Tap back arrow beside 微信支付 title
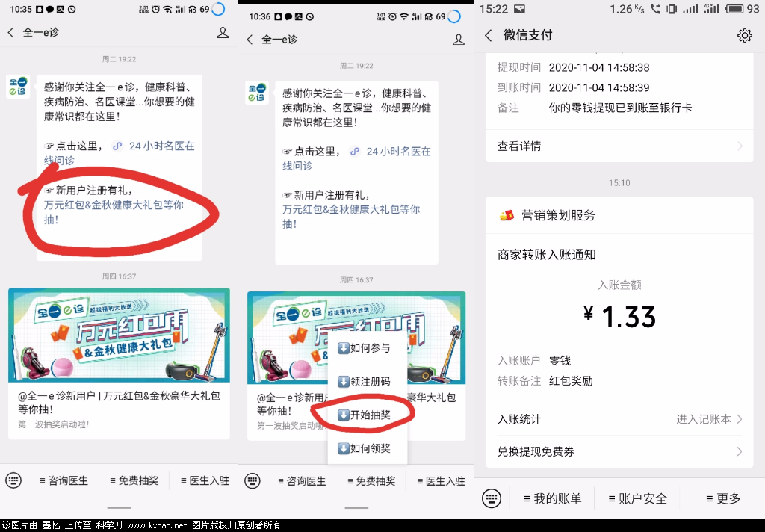Viewport: 765px width, 532px height. (489, 36)
